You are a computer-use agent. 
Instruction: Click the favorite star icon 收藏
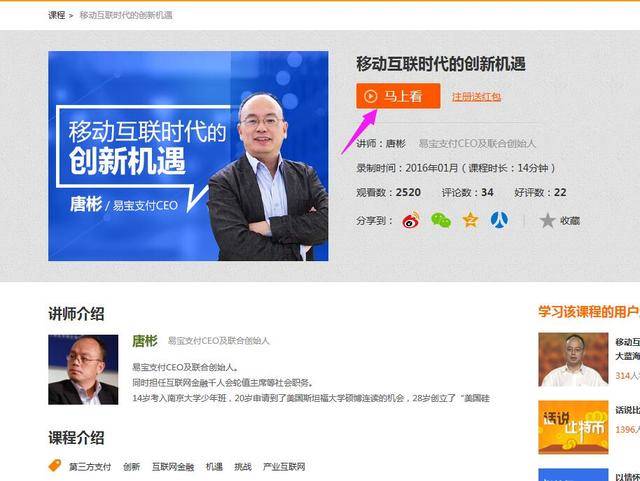point(547,221)
